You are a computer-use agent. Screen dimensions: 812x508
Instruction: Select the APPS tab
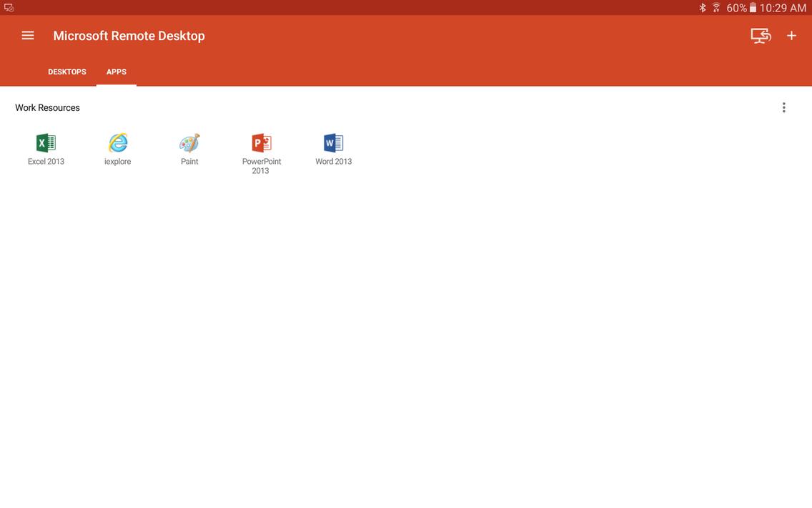[116, 71]
